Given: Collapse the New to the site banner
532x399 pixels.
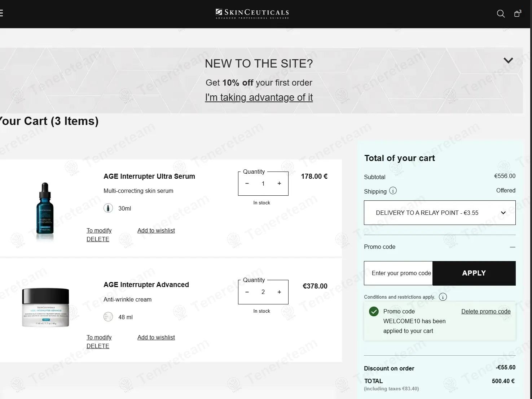Looking at the screenshot, I should tap(508, 60).
